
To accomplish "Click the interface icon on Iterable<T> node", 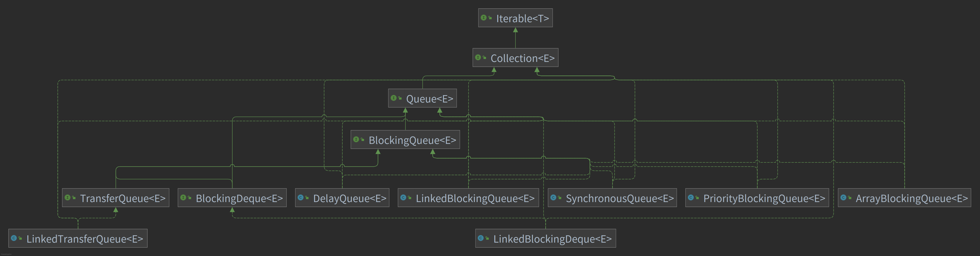I will click(x=484, y=18).
